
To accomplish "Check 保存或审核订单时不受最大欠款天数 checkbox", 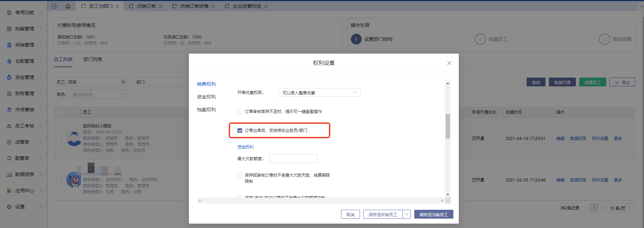I will (240, 175).
